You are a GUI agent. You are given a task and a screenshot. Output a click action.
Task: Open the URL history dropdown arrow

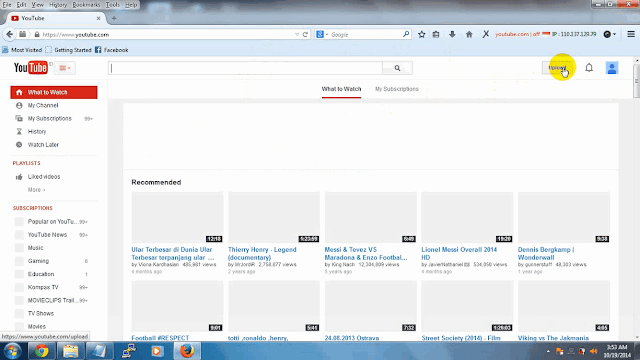pos(297,35)
